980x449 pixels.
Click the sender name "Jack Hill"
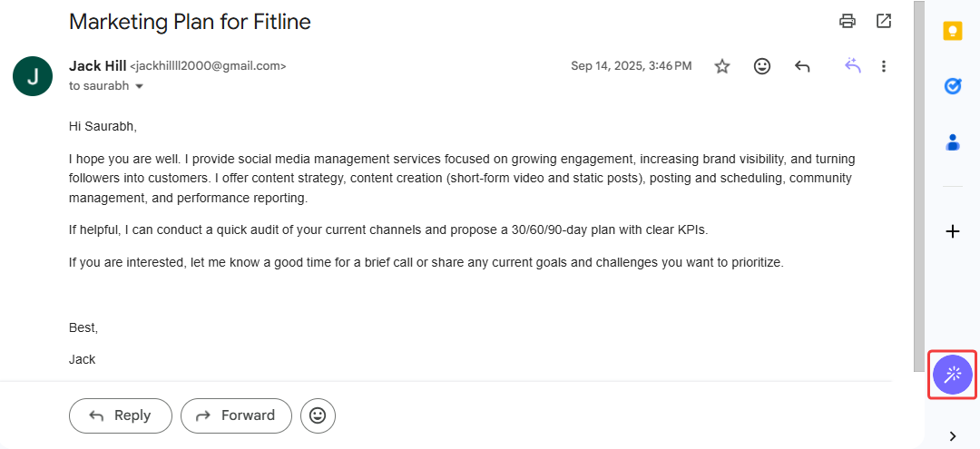point(97,66)
